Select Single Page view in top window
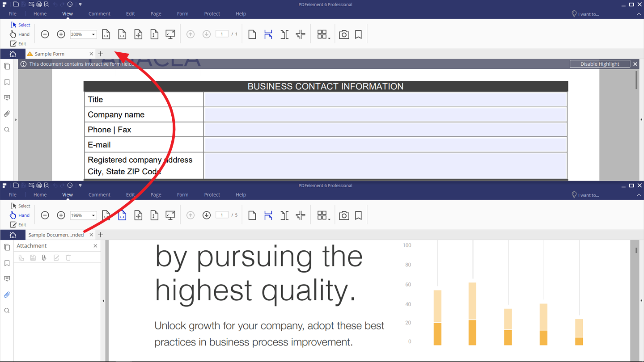The image size is (644, 362). [x=252, y=34]
